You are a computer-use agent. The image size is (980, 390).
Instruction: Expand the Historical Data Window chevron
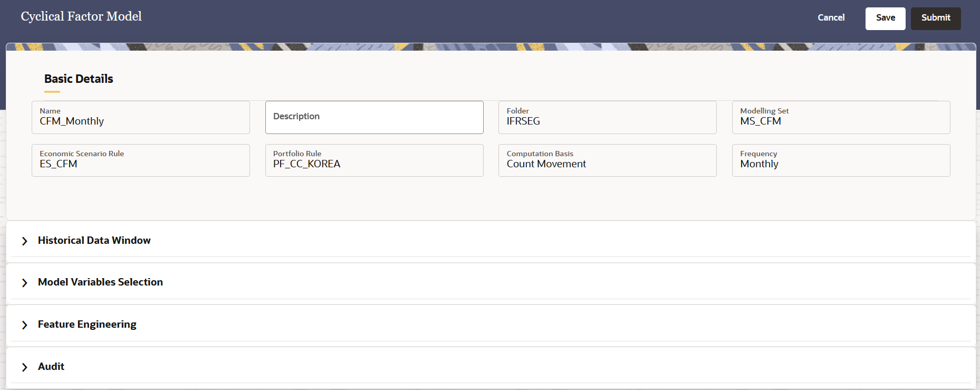coord(24,241)
